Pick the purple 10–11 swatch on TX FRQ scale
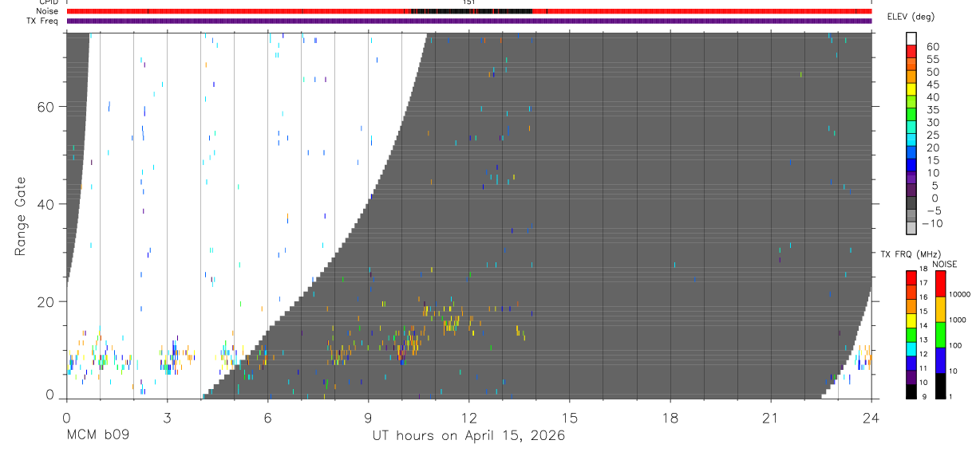 911,376
